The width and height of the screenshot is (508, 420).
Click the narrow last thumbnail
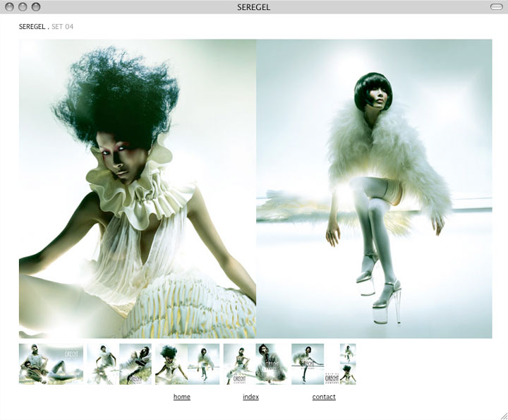click(348, 364)
